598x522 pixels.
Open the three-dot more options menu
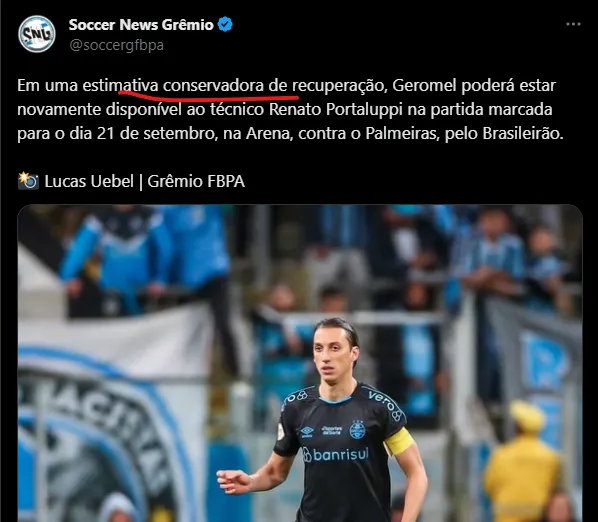[x=573, y=24]
